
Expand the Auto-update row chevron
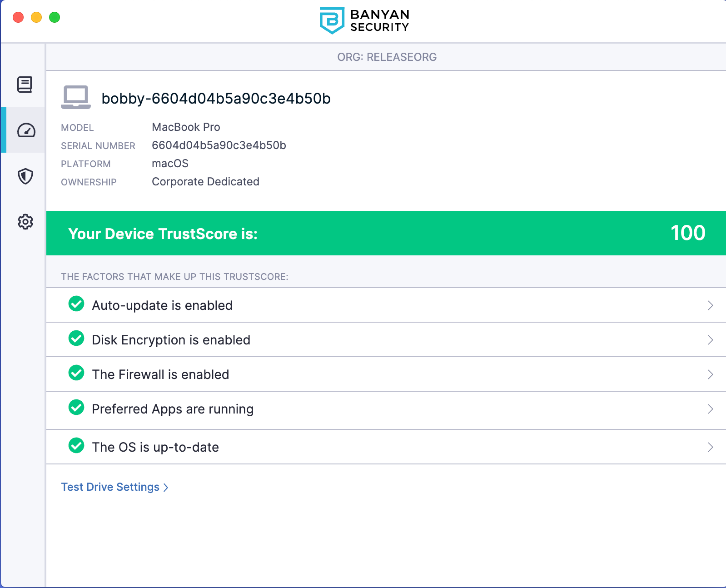pos(711,305)
